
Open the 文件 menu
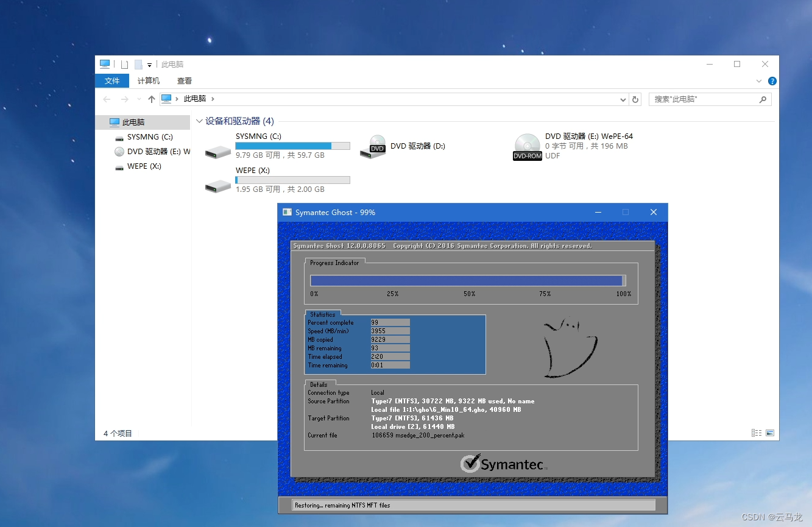(x=112, y=80)
